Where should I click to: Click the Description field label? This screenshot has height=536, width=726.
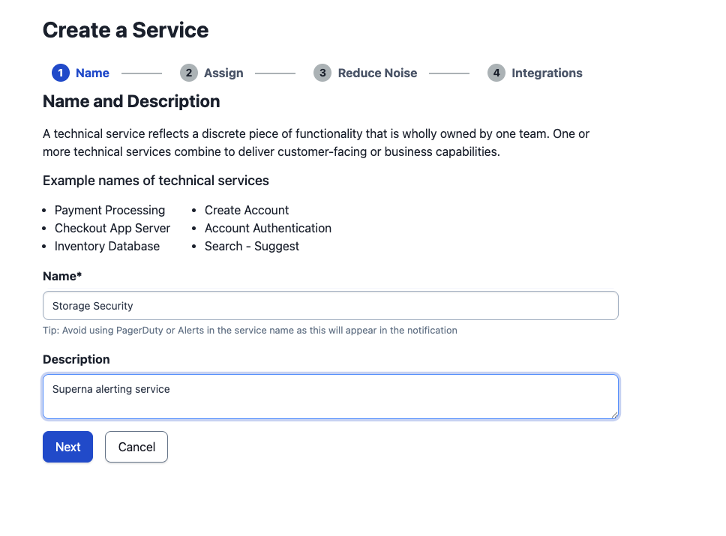click(76, 360)
